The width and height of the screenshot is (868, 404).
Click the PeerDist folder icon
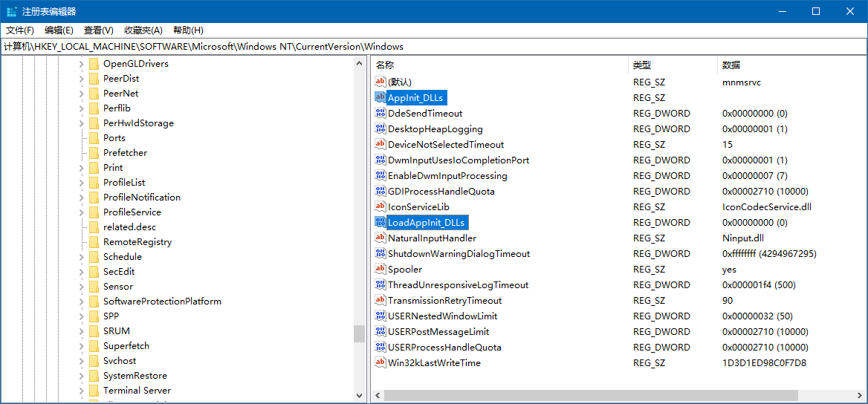click(94, 79)
